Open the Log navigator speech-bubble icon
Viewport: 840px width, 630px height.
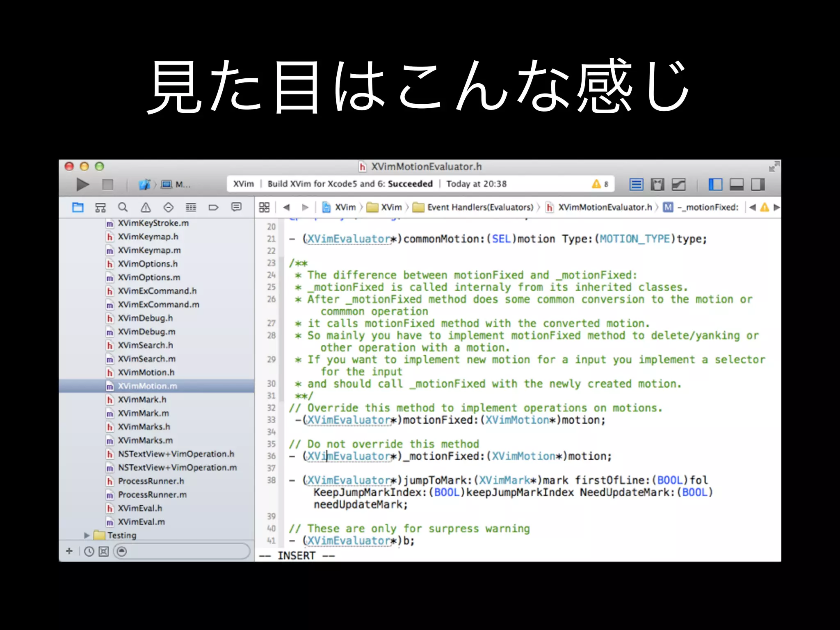[236, 208]
